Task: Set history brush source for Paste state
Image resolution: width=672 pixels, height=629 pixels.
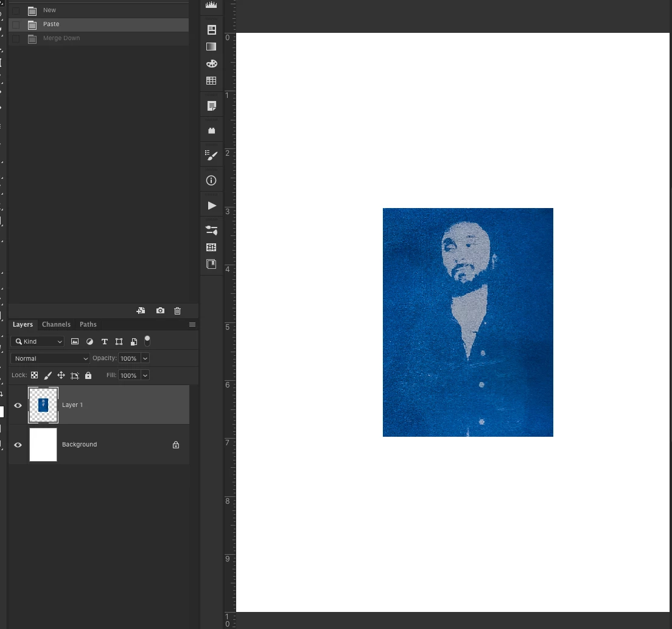Action: pyautogui.click(x=16, y=25)
